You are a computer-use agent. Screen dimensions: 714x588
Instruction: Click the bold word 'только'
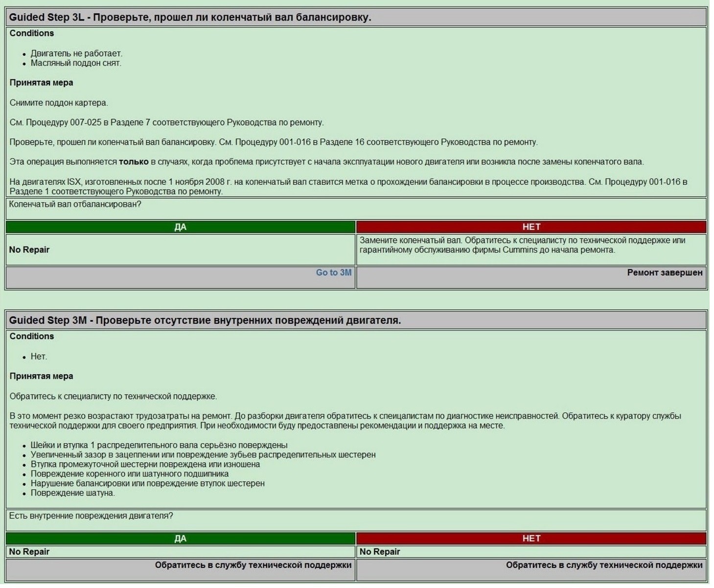click(x=134, y=162)
